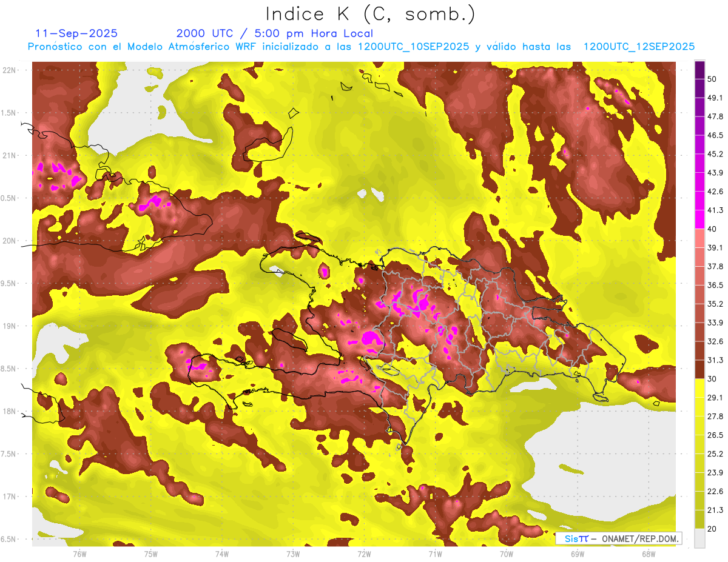Click the 17N latitude label
This screenshot has height=562, width=728.
[10, 497]
